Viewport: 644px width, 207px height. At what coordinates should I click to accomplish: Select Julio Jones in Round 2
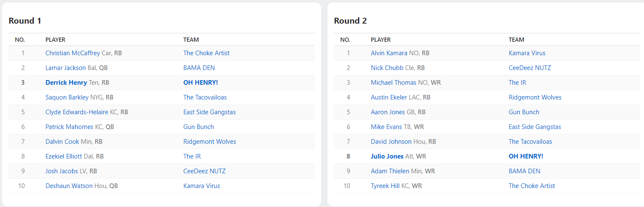tap(387, 156)
